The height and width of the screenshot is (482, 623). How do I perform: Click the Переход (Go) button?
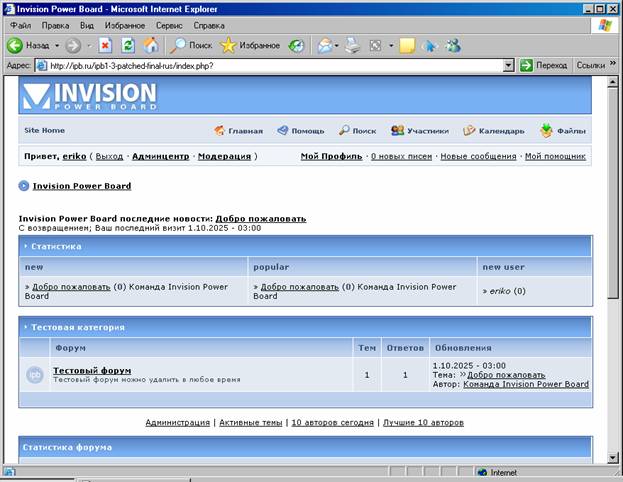coord(543,65)
